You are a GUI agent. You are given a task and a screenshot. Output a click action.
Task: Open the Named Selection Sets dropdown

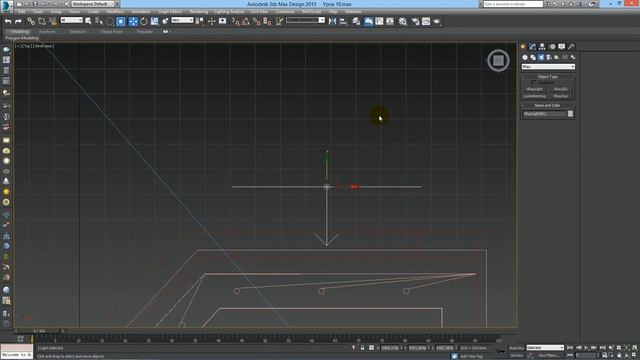(305, 20)
